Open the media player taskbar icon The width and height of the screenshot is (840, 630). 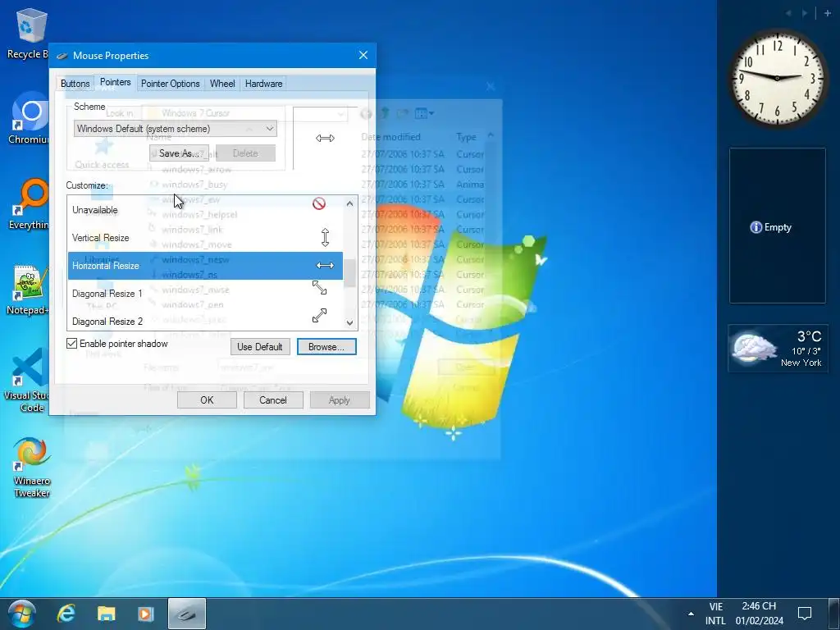coord(146,614)
